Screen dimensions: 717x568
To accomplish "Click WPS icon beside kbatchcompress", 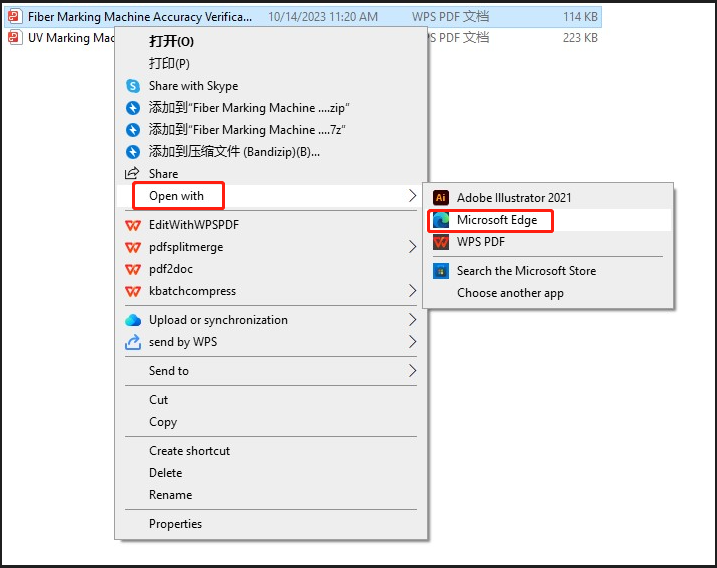I will pyautogui.click(x=133, y=291).
